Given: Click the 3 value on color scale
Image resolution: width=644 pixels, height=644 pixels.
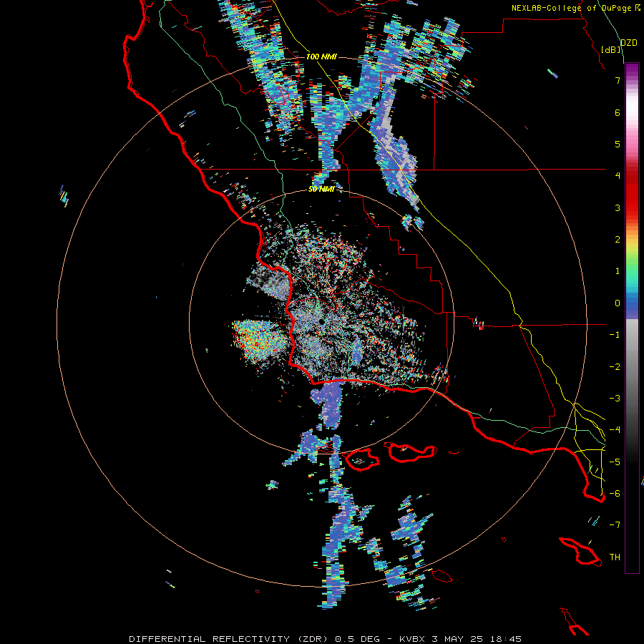Looking at the screenshot, I should pos(618,208).
